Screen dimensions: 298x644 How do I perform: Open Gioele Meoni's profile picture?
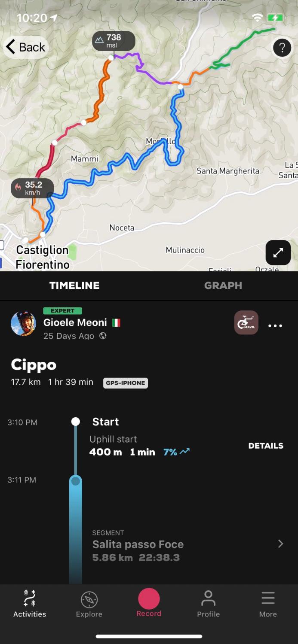[x=23, y=324]
